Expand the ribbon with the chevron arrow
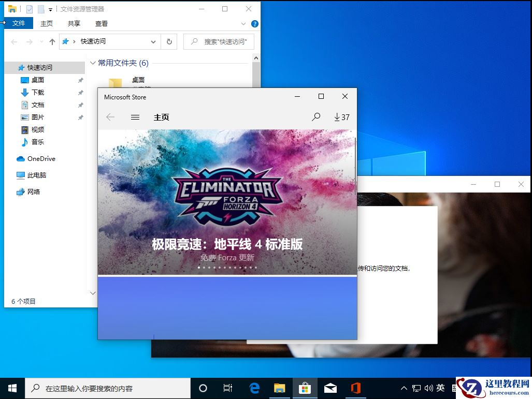This screenshot has height=399, width=532. pyautogui.click(x=243, y=23)
